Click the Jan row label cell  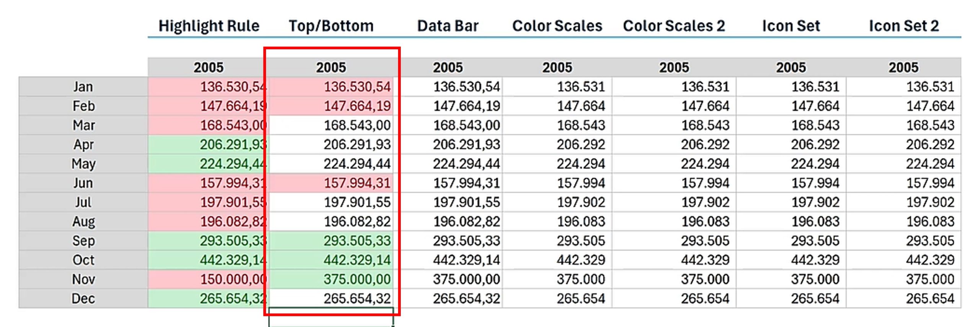pyautogui.click(x=83, y=87)
